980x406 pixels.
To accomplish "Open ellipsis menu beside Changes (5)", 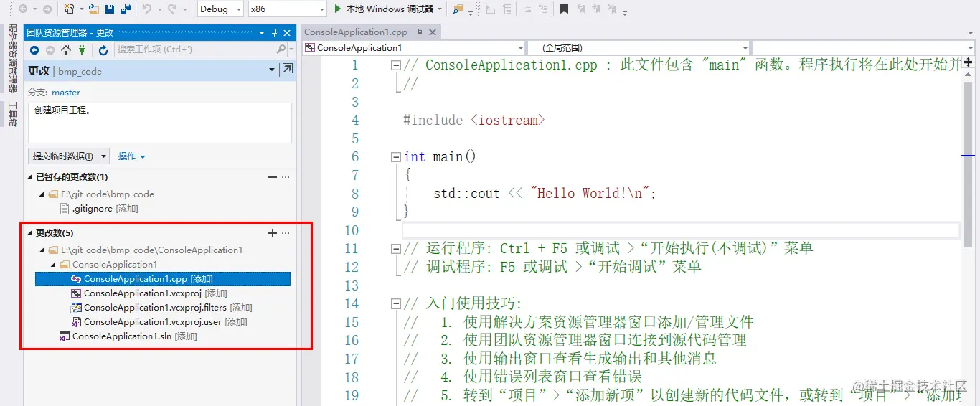I will (x=286, y=233).
